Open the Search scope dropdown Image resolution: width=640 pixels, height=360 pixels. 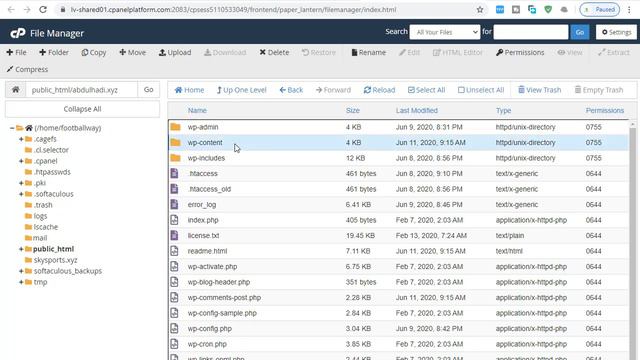445,32
